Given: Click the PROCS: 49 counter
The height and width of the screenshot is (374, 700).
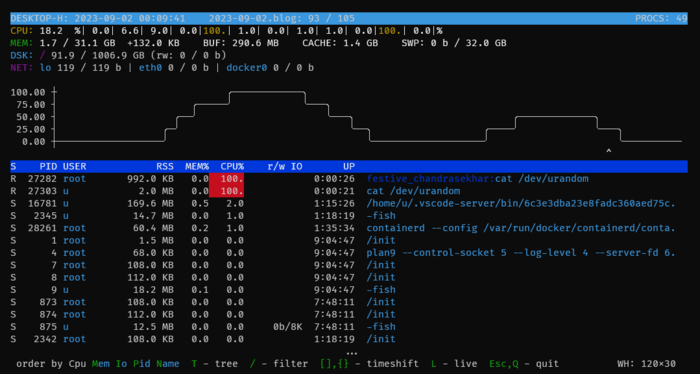Looking at the screenshot, I should click(x=661, y=18).
